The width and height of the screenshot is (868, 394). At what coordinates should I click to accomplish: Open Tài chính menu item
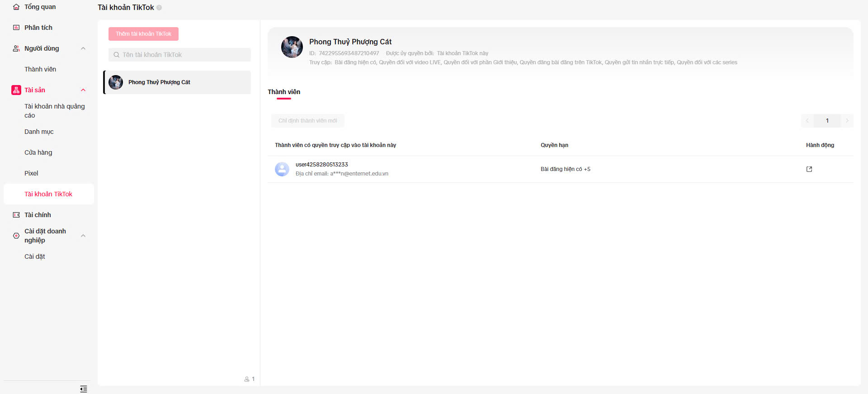tap(38, 215)
